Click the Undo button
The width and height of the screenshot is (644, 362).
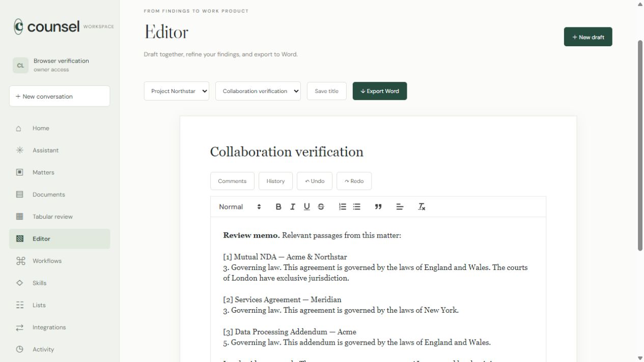tap(315, 181)
